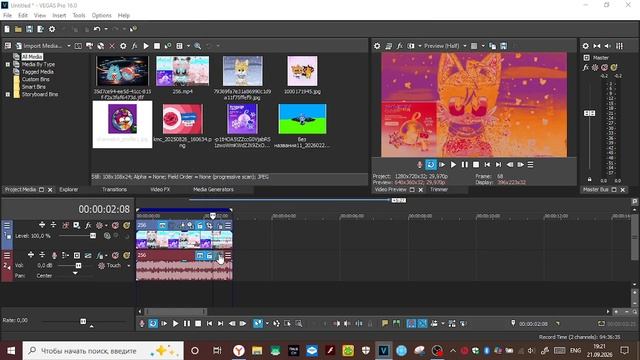Remove selected media with the red X
This screenshot has height=360, width=640.
click(112, 46)
